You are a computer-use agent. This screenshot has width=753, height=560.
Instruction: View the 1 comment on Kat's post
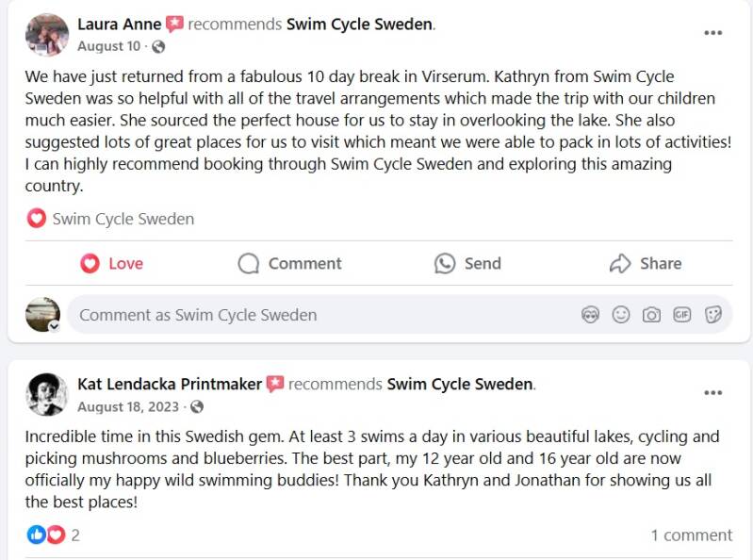tap(691, 535)
